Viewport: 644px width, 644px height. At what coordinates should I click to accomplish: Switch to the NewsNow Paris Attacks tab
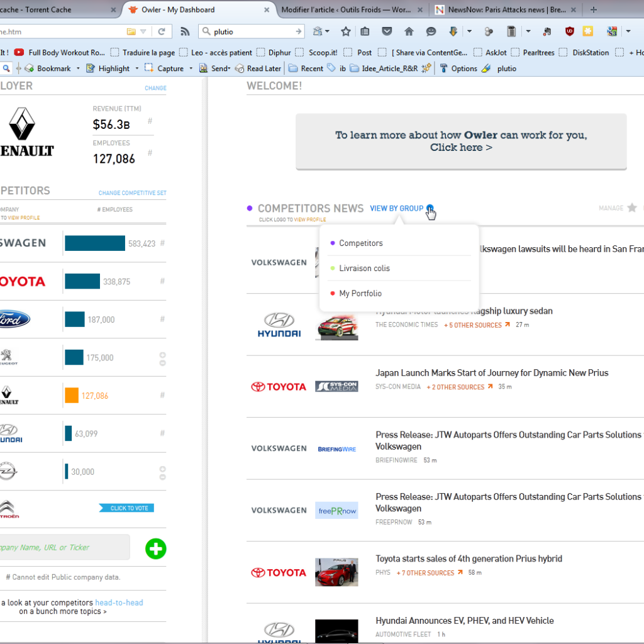click(x=506, y=10)
